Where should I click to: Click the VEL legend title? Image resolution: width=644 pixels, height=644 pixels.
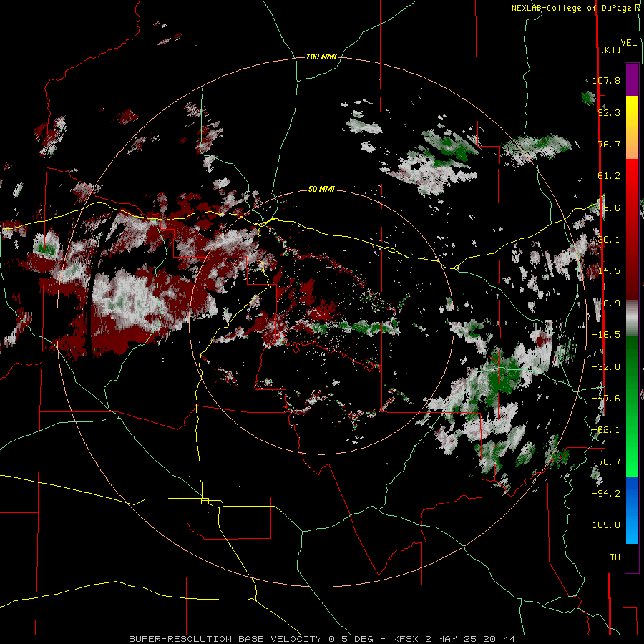[x=628, y=43]
